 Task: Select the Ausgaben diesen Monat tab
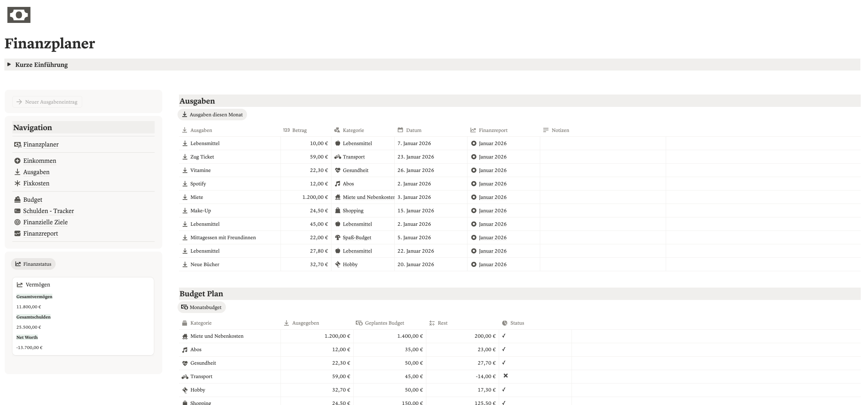(x=212, y=115)
